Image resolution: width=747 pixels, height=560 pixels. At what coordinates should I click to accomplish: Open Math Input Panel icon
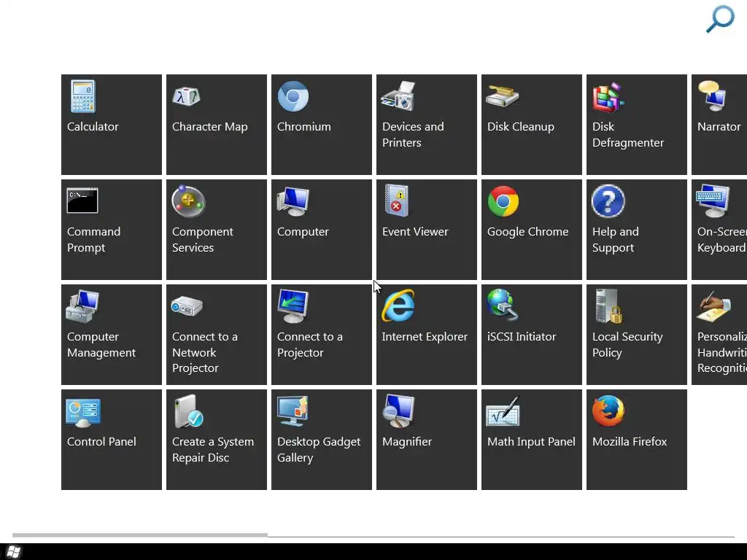503,412
